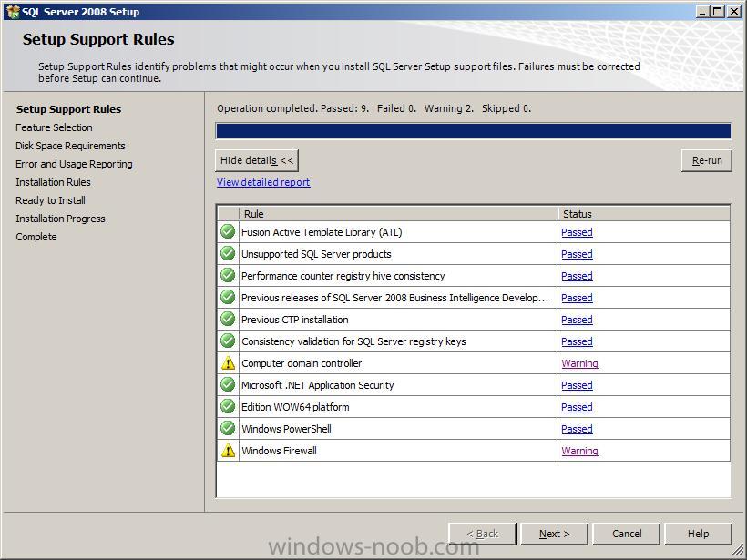
Task: Click the green check beside Previous releases of SQL Server
Action: tap(228, 298)
